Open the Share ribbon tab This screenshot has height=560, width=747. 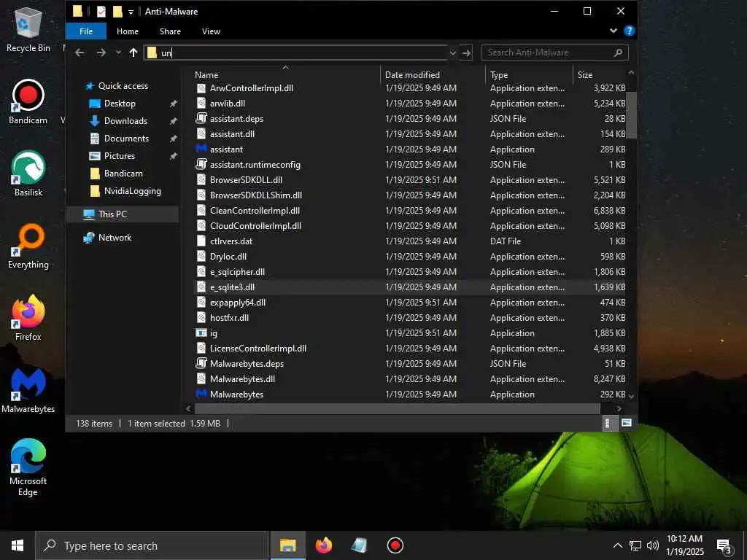pos(170,31)
